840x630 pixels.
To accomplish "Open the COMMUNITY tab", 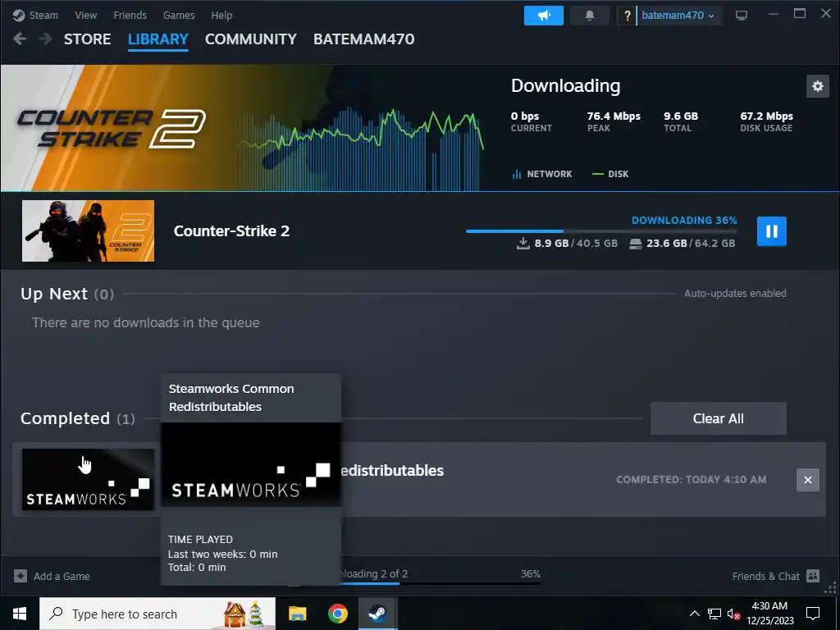I will [x=251, y=39].
